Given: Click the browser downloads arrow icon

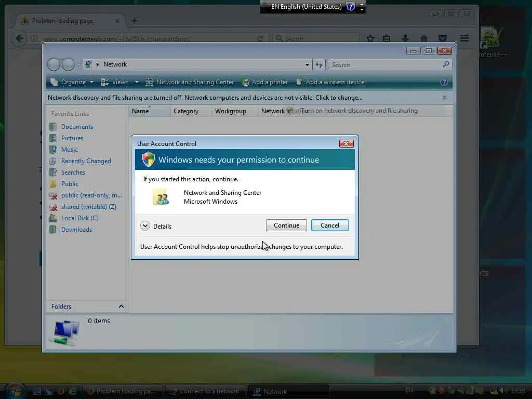Looking at the screenshot, I should 405,38.
